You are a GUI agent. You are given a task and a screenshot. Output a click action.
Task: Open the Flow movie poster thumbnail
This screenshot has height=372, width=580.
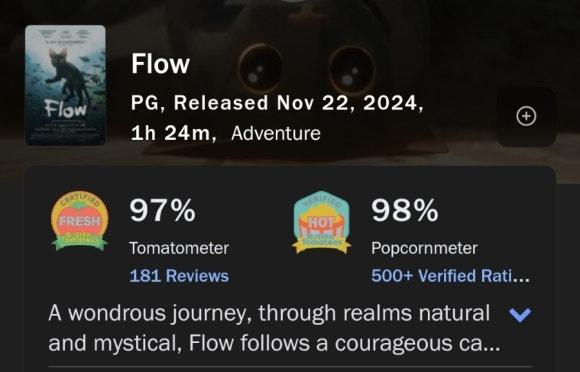(x=65, y=85)
